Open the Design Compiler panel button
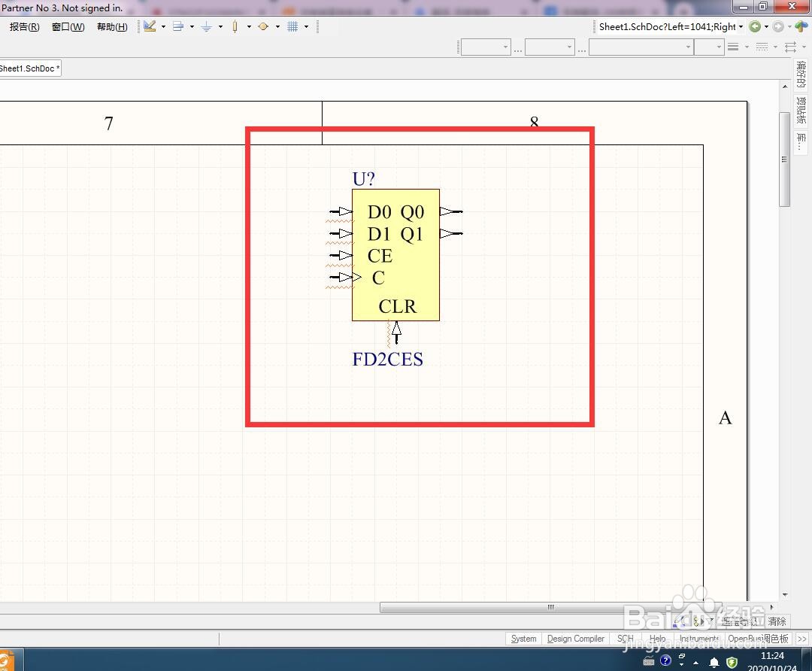 [x=576, y=639]
